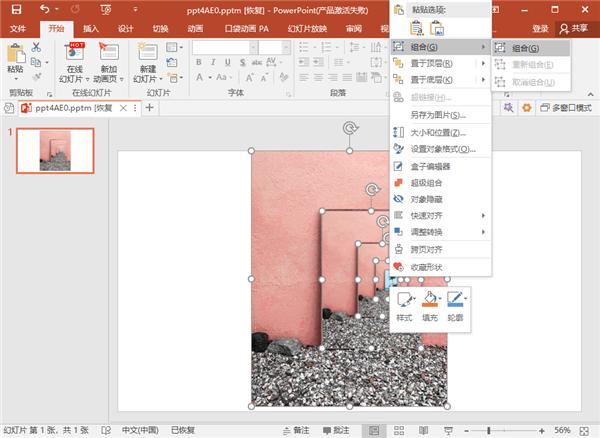Undo the last action
The height and width of the screenshot is (438, 600).
click(45, 9)
